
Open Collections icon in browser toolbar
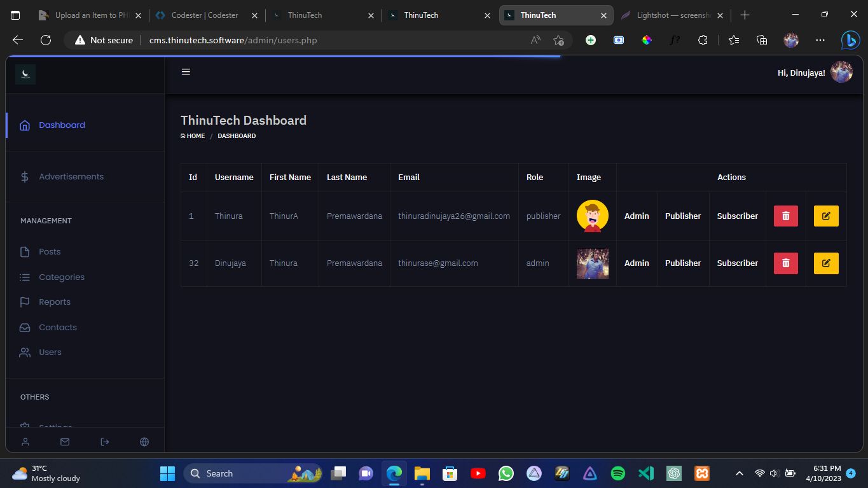762,40
